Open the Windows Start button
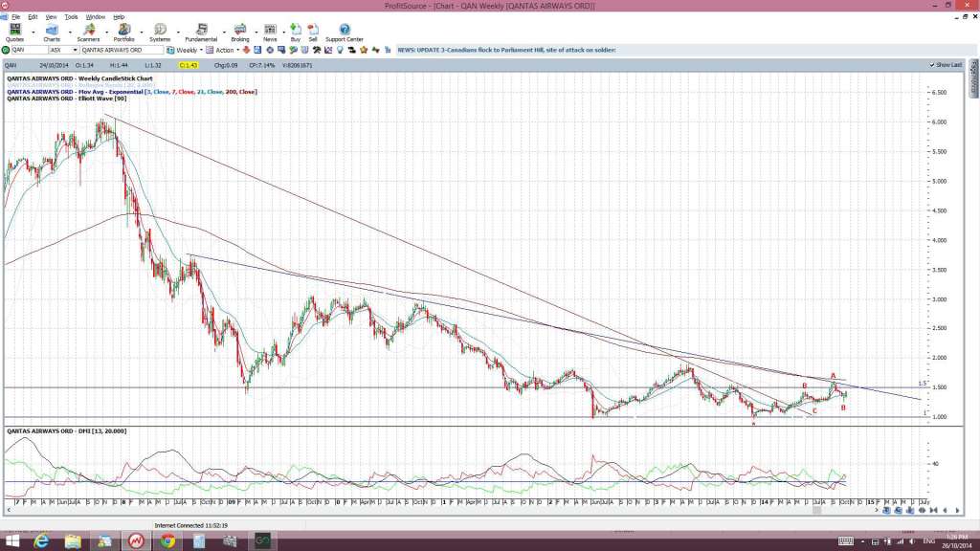Screen dimensions: 980x551 click(11, 541)
